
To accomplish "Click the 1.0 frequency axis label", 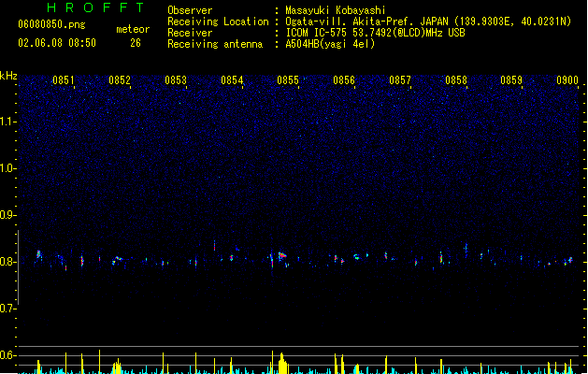I will (7, 168).
